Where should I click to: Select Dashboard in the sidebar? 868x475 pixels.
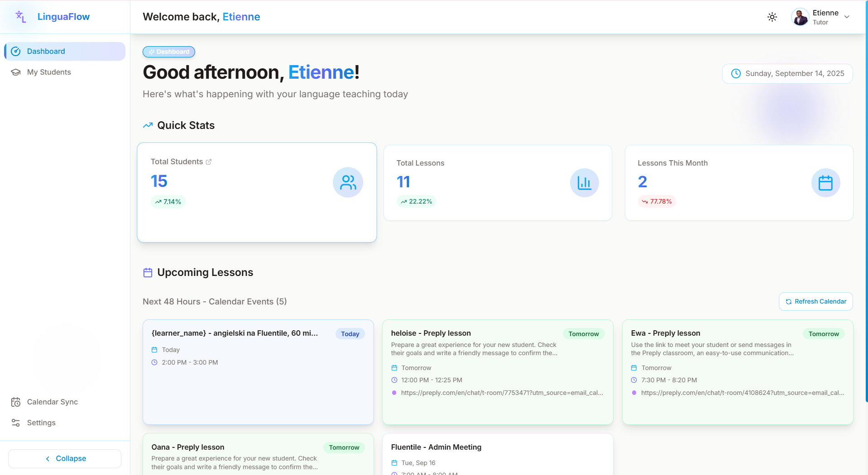click(x=65, y=51)
